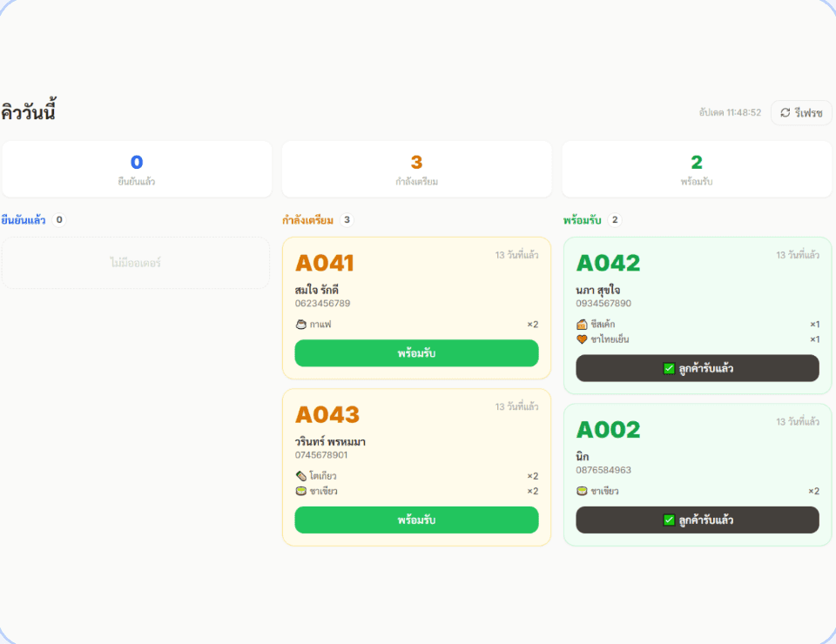Click the ×2 quantity of กาแฟ

(533, 325)
